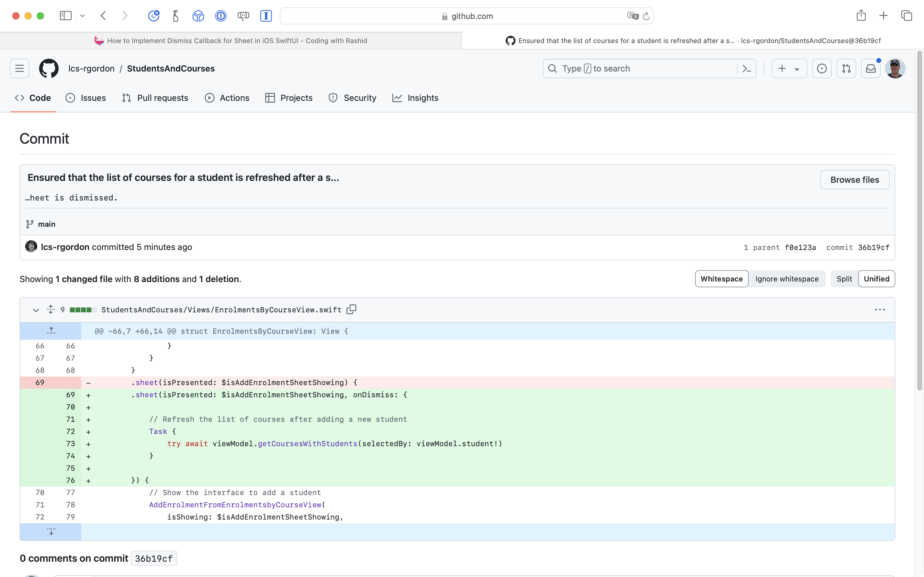Click the issues icon in header
Screen dimensions: 924x577
(821, 68)
